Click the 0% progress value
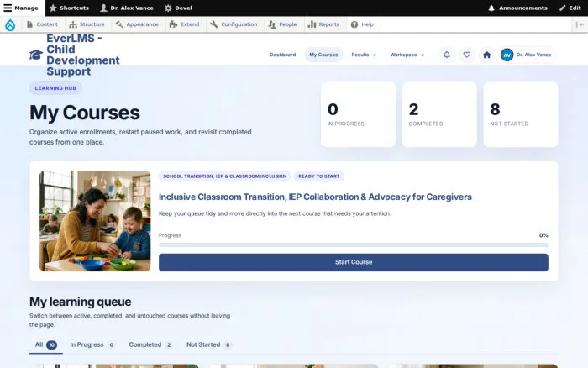Image resolution: width=588 pixels, height=368 pixels. [543, 235]
